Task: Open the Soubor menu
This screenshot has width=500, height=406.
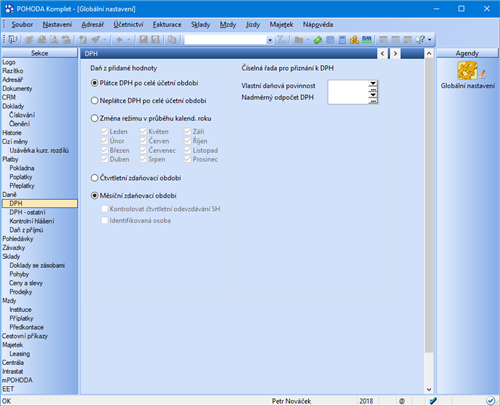Action: point(22,24)
